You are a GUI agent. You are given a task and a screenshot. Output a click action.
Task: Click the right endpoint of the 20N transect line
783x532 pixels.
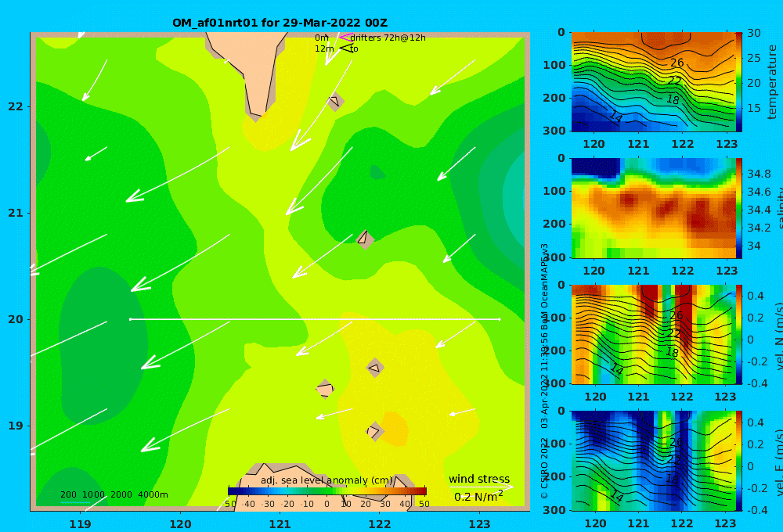500,319
